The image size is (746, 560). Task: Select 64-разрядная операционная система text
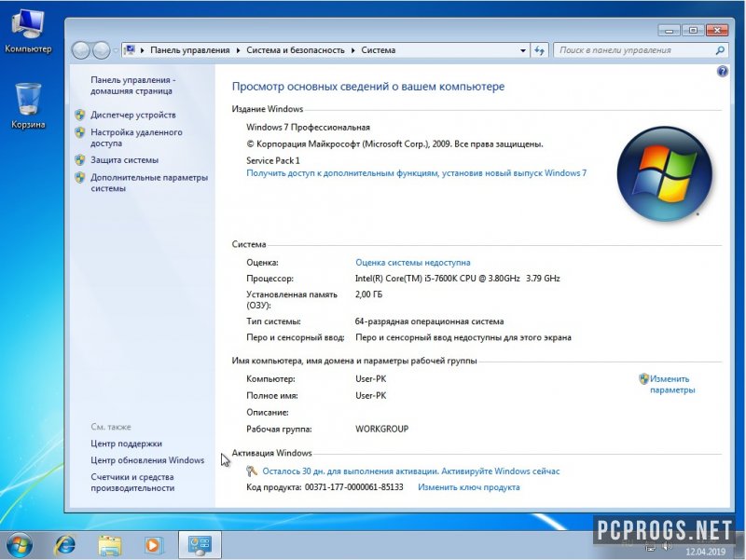point(429,321)
